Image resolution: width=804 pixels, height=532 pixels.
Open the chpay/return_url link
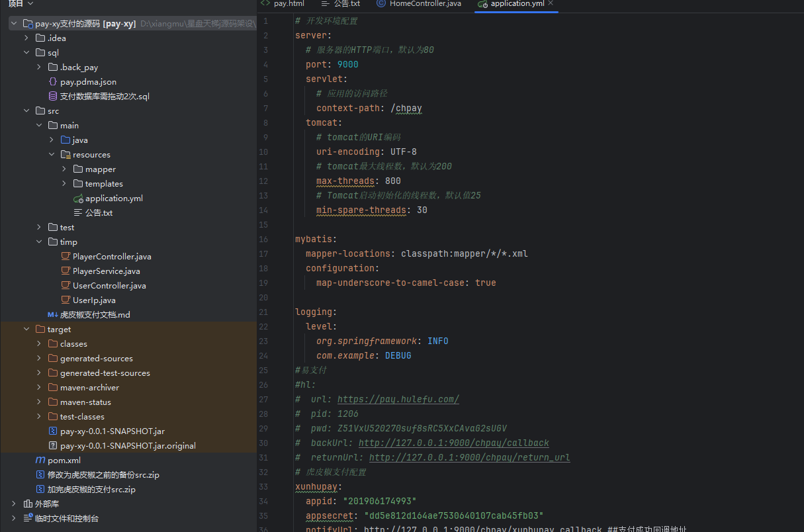pyautogui.click(x=469, y=457)
